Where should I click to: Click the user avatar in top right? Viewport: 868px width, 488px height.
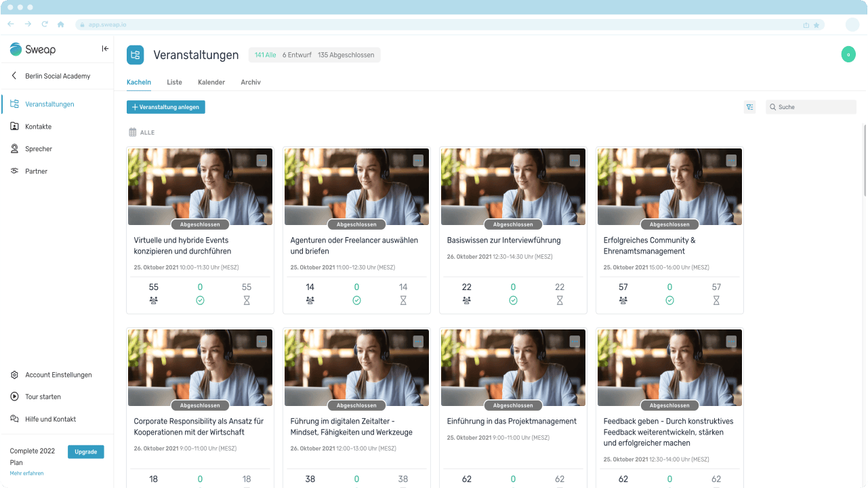click(848, 55)
